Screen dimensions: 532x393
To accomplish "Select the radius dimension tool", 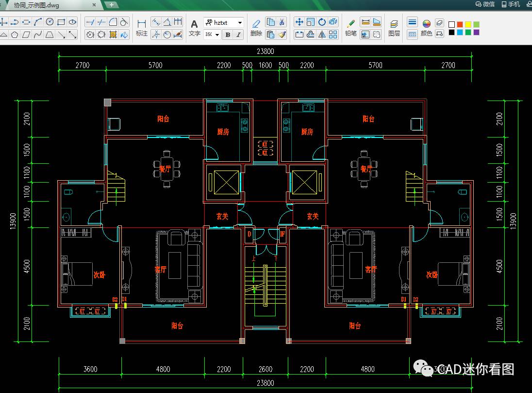I will (167, 34).
